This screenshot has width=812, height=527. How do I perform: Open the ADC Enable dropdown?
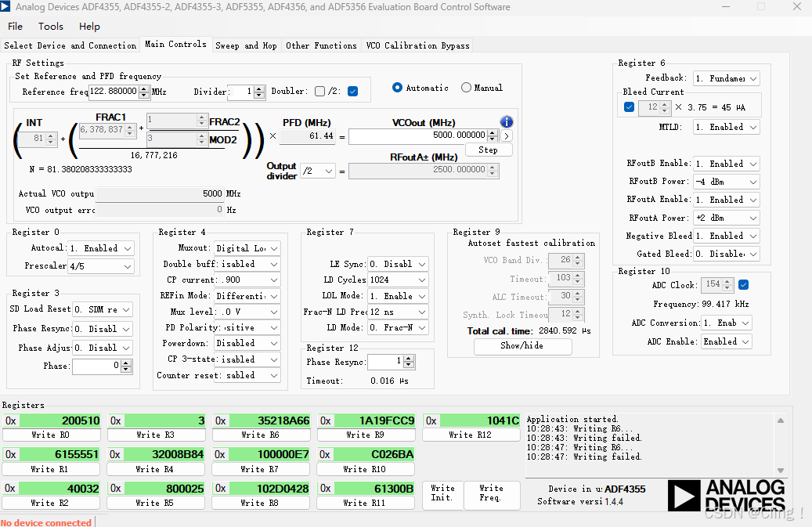[726, 341]
